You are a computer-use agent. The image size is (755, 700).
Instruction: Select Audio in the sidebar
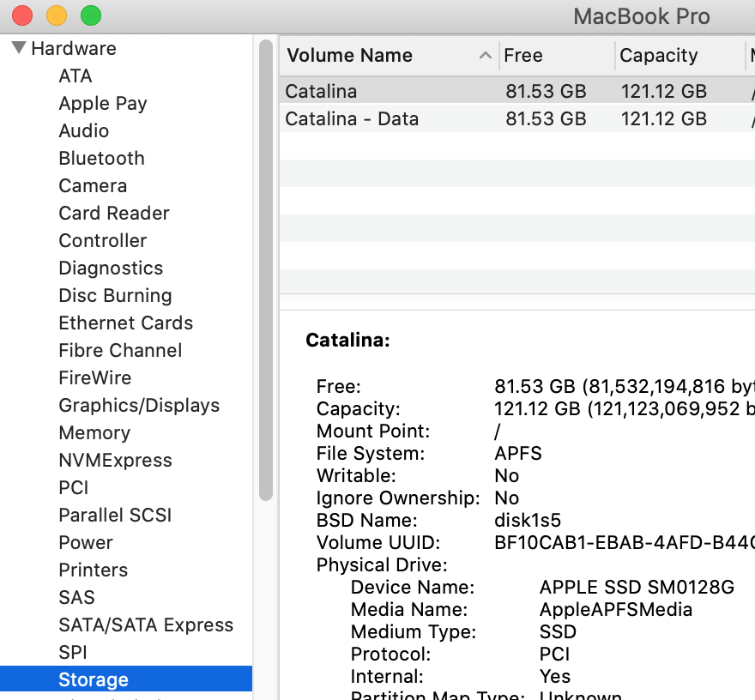point(84,131)
